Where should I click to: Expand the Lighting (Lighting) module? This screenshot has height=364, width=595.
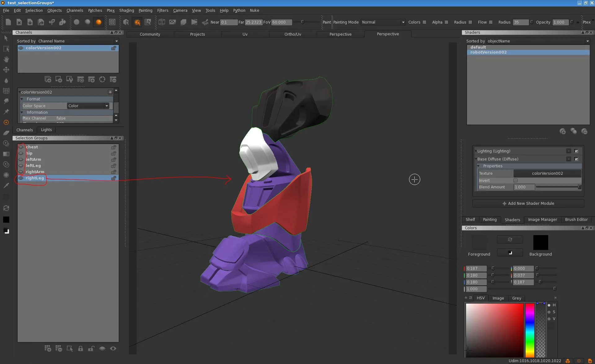[x=476, y=151]
